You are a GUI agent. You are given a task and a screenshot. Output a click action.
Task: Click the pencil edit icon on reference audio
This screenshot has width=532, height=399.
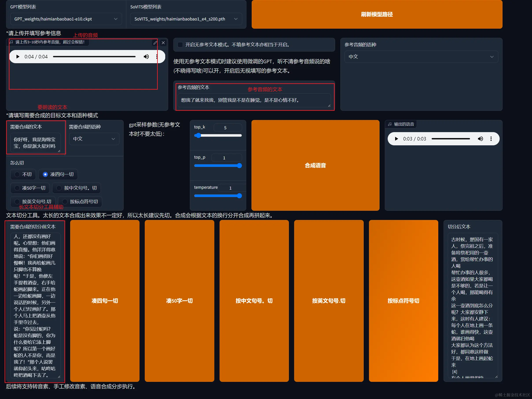[155, 43]
